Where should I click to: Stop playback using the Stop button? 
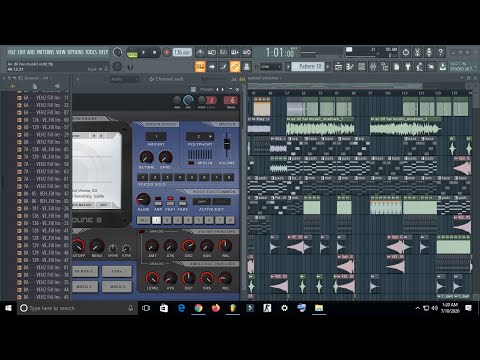tap(154, 52)
